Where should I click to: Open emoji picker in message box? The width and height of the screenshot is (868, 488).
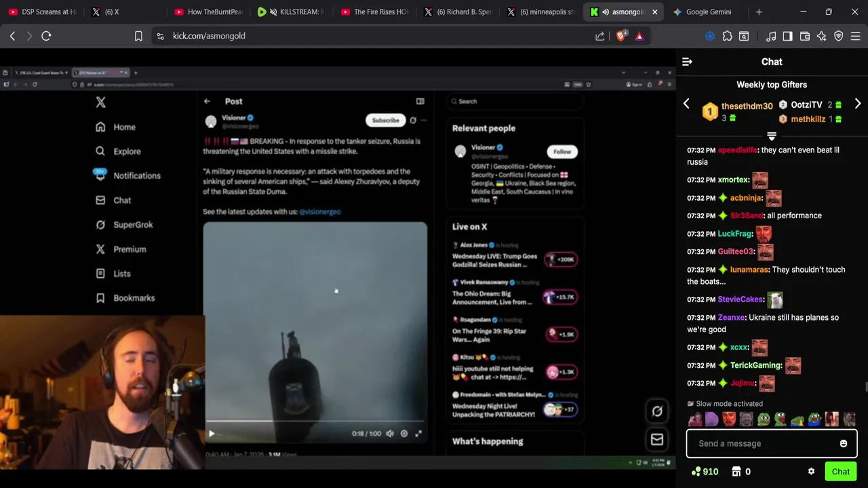(x=844, y=443)
